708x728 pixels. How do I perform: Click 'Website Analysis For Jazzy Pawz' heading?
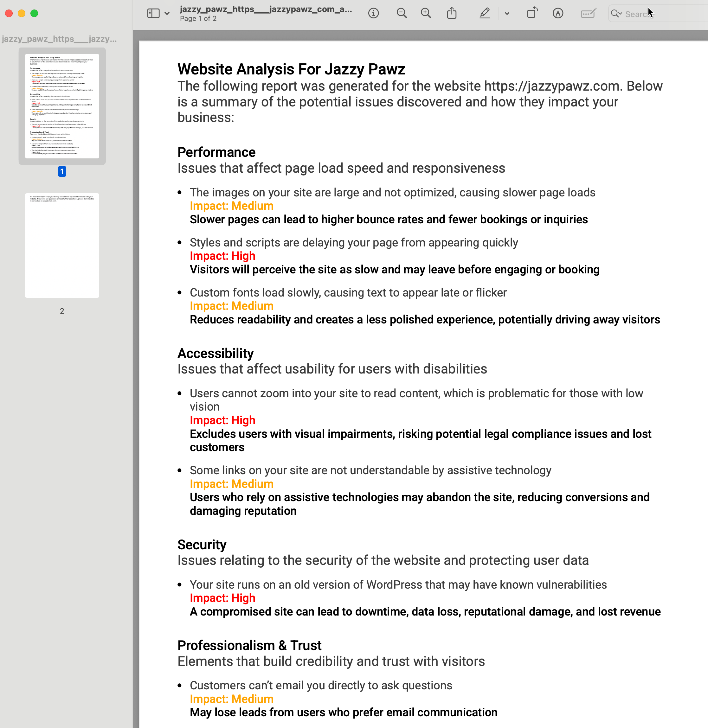pyautogui.click(x=291, y=69)
